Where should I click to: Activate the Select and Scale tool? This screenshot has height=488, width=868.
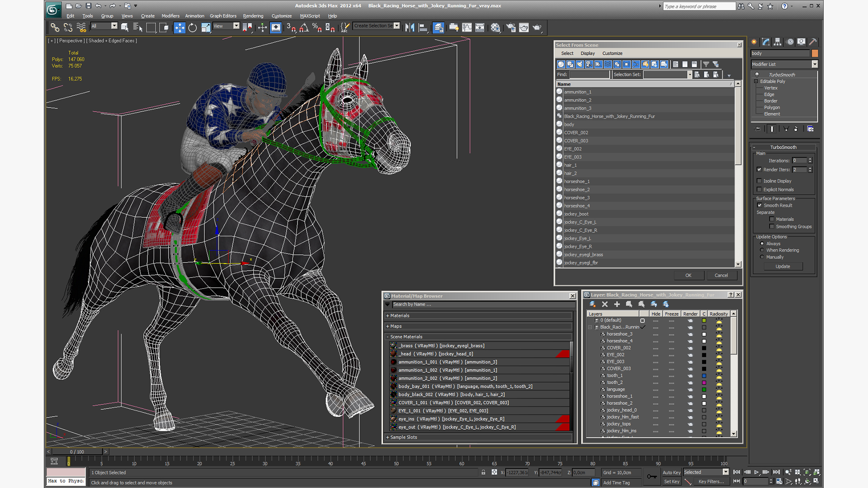206,28
